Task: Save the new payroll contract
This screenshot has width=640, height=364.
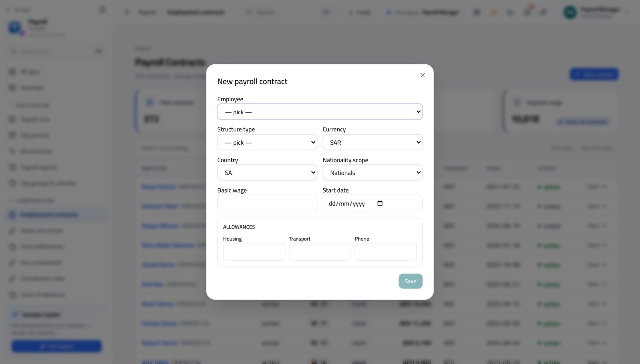Action: coord(410,281)
